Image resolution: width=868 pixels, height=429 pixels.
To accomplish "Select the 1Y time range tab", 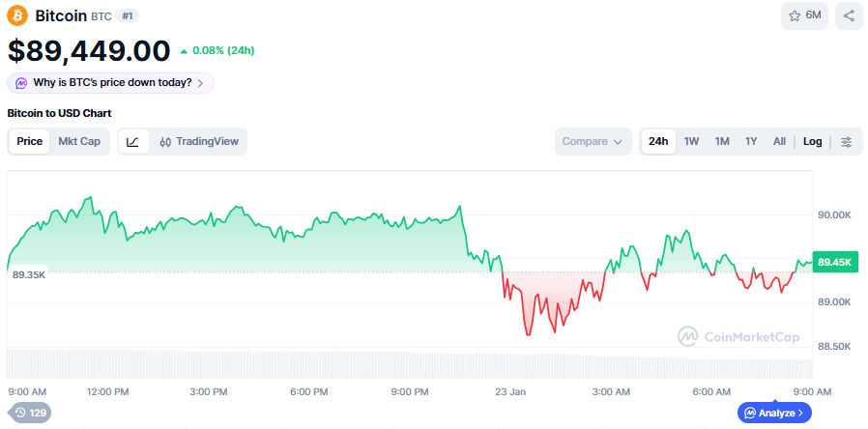I will tap(751, 142).
